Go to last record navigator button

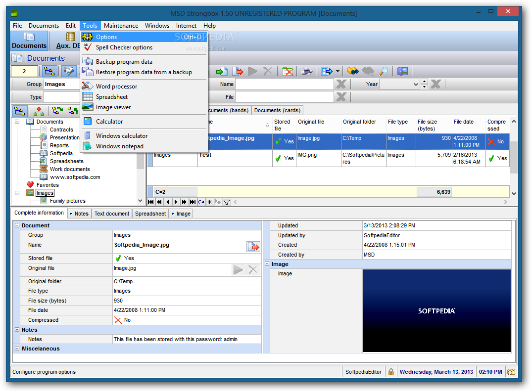tap(193, 202)
